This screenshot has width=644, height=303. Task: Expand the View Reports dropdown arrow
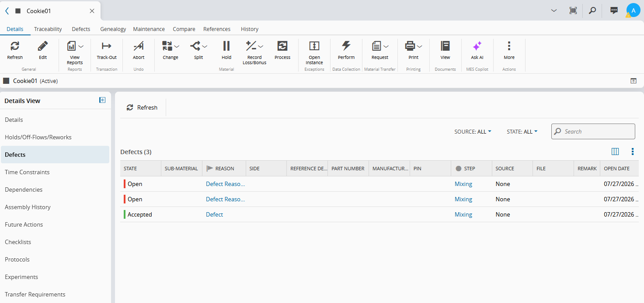point(81,46)
